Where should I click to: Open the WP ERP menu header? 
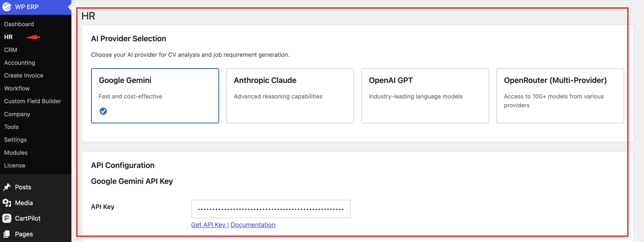point(36,7)
